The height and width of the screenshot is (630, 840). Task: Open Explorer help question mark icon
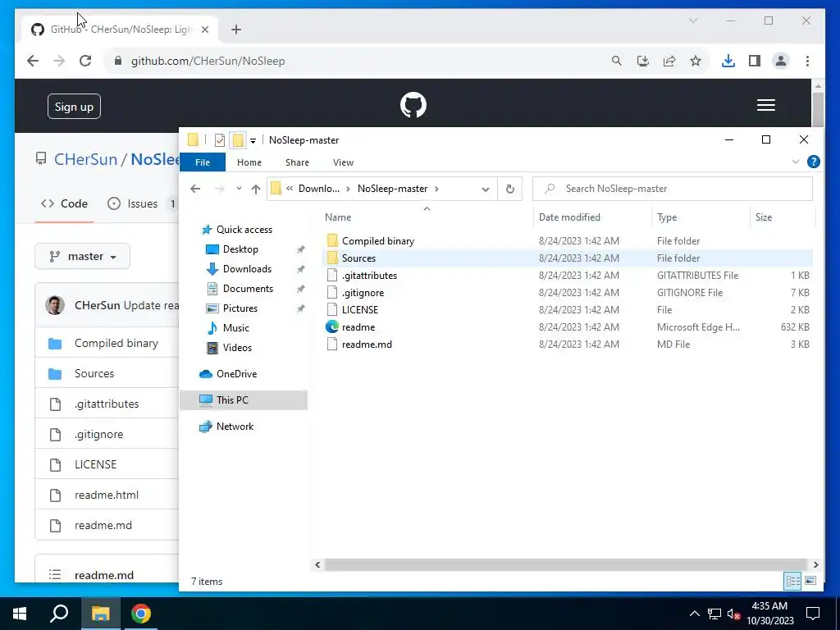click(813, 162)
